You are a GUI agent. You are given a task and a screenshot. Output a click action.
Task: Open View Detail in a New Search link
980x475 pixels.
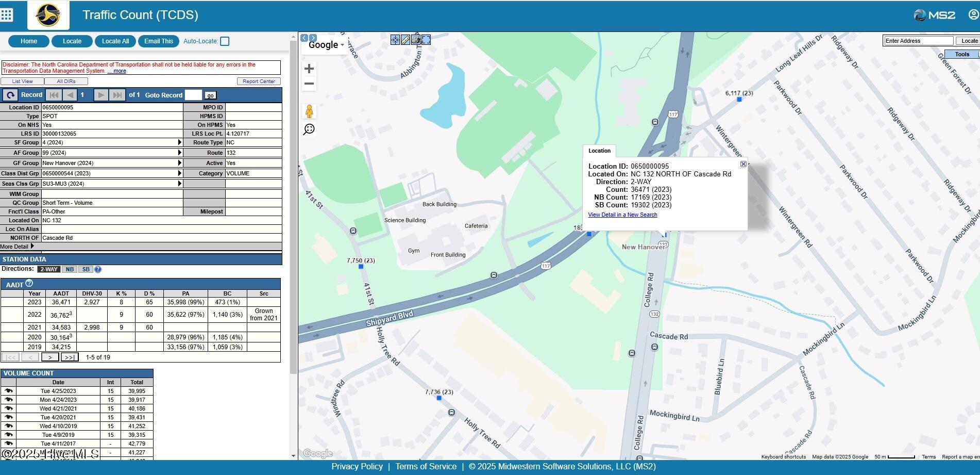click(x=622, y=215)
